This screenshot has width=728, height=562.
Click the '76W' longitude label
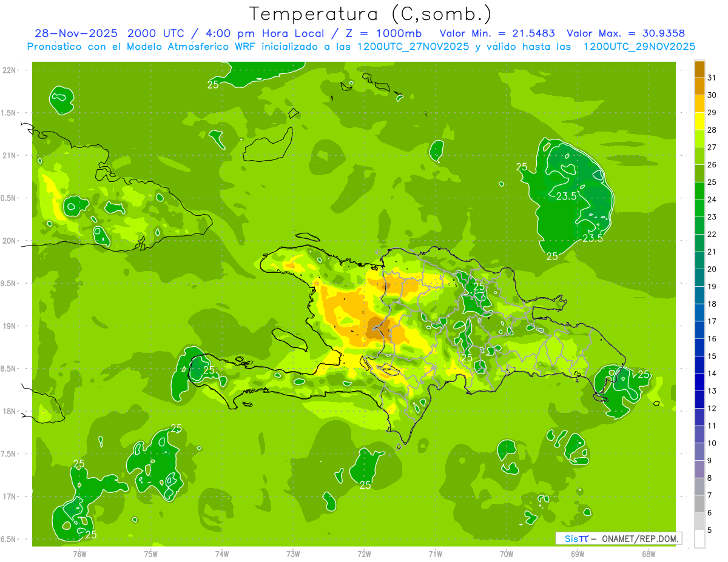[79, 554]
